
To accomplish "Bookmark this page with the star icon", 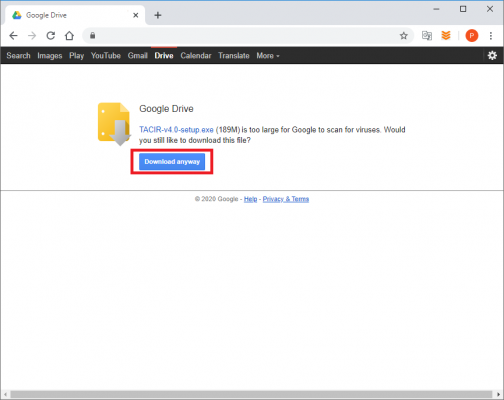I will 404,36.
